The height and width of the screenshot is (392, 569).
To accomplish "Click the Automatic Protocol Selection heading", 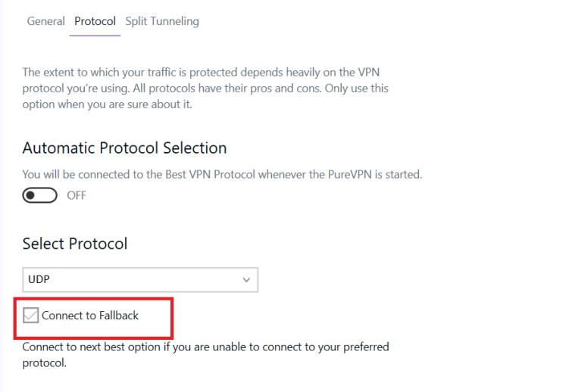I will (x=124, y=148).
